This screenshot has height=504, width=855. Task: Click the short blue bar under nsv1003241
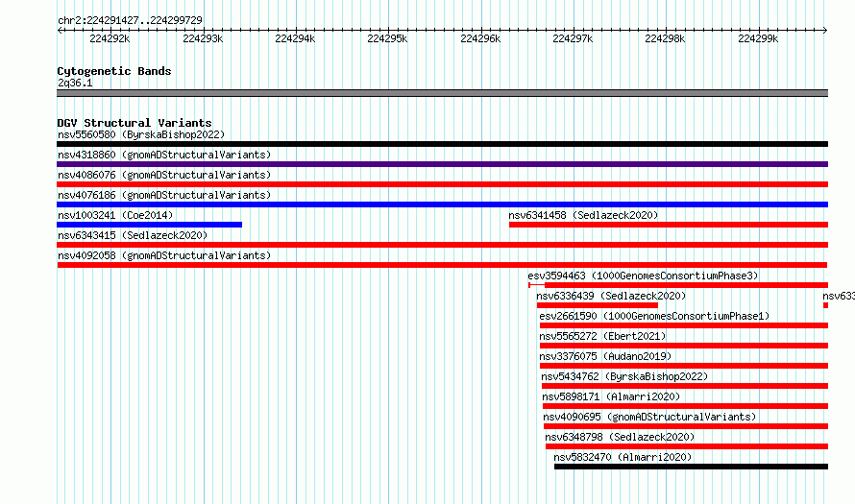150,225
